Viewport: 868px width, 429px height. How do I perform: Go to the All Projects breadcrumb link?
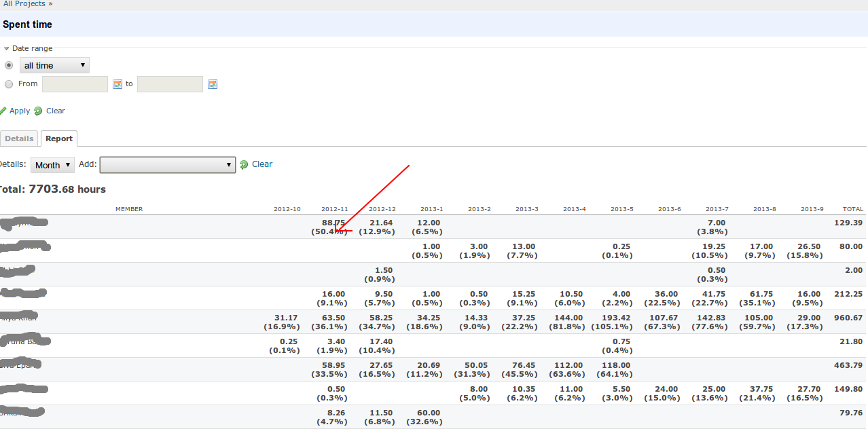24,4
